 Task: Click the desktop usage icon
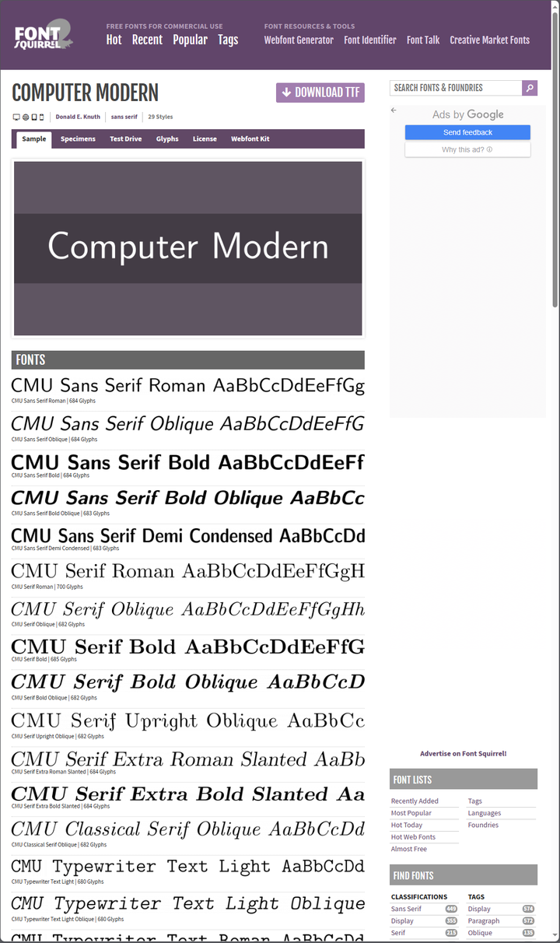[x=15, y=115]
